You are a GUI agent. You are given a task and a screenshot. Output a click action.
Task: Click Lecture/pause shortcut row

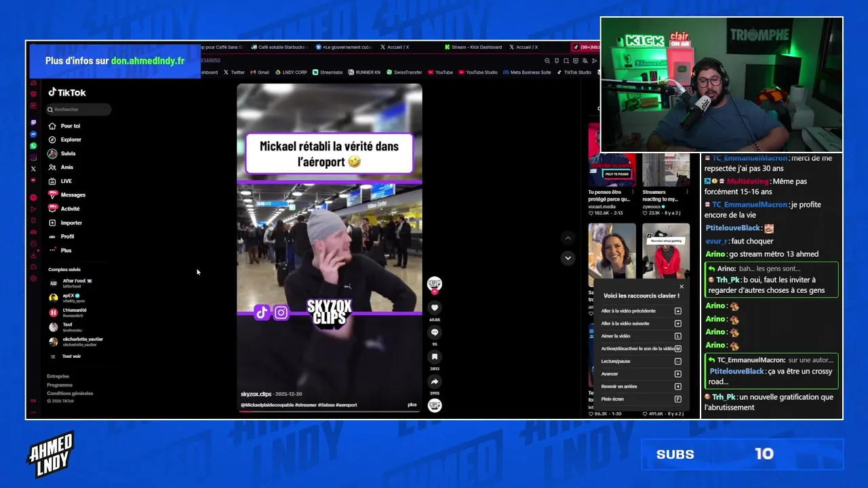(641, 361)
